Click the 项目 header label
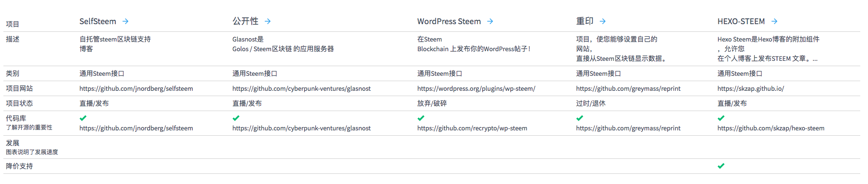 (x=13, y=24)
